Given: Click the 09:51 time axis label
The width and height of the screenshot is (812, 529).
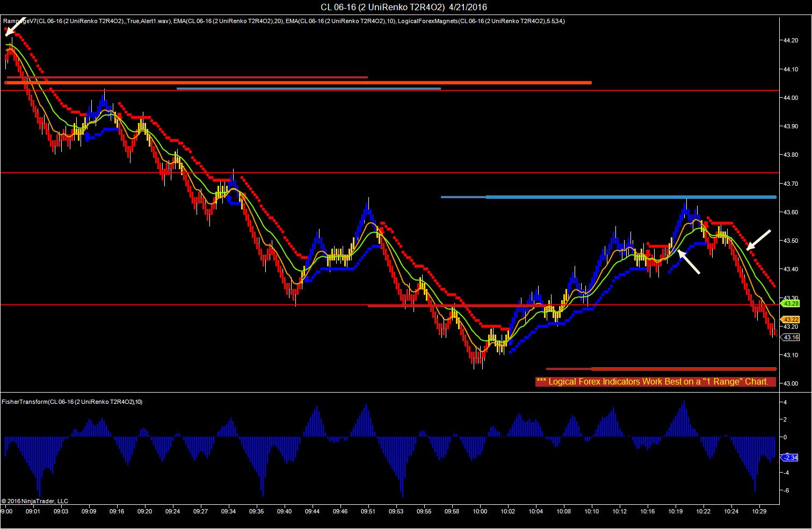Looking at the screenshot, I should [368, 512].
